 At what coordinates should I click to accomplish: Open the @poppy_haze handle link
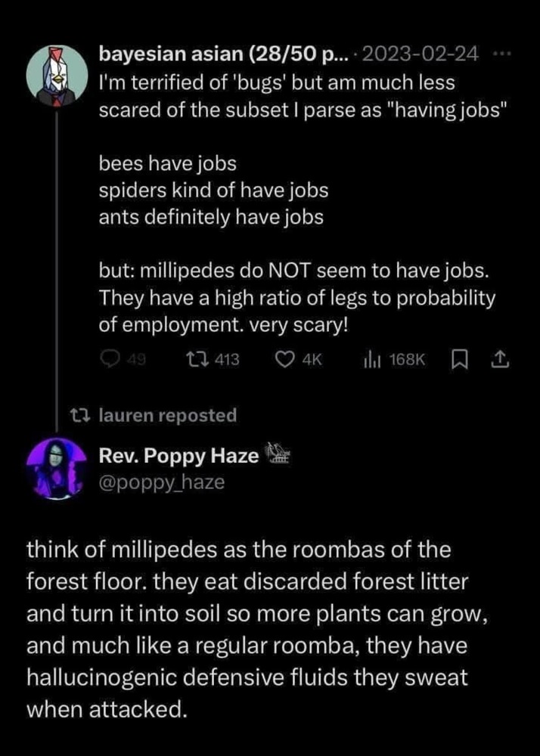point(162,482)
